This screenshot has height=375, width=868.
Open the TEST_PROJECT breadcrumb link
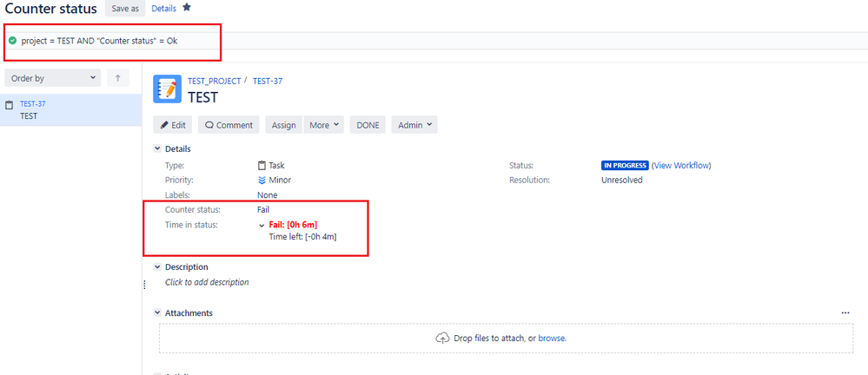[x=215, y=81]
